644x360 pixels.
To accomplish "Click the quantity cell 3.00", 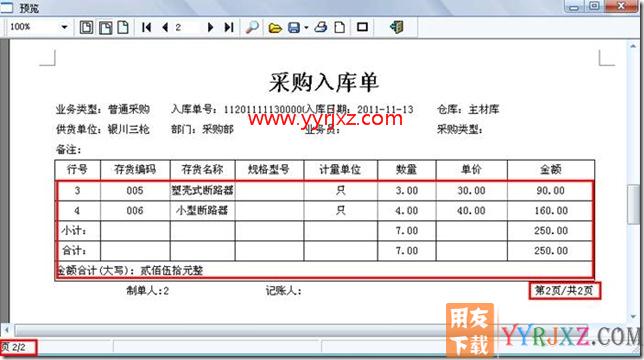I will pos(406,190).
